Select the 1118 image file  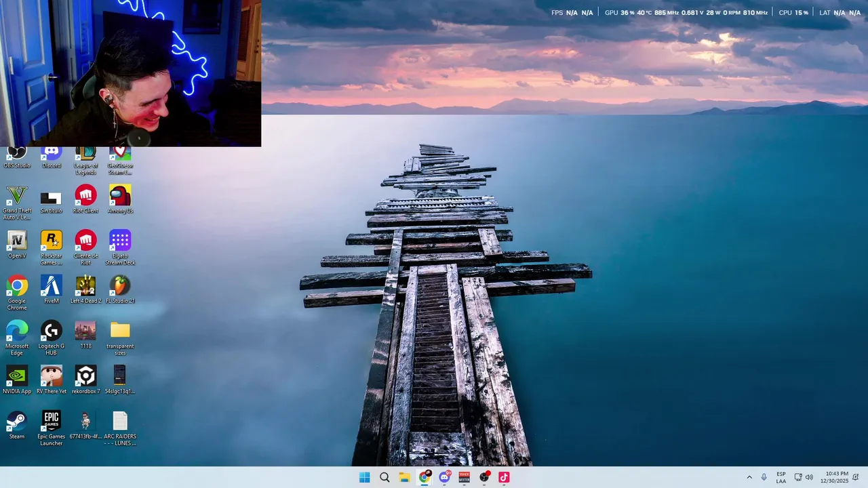pos(85,335)
